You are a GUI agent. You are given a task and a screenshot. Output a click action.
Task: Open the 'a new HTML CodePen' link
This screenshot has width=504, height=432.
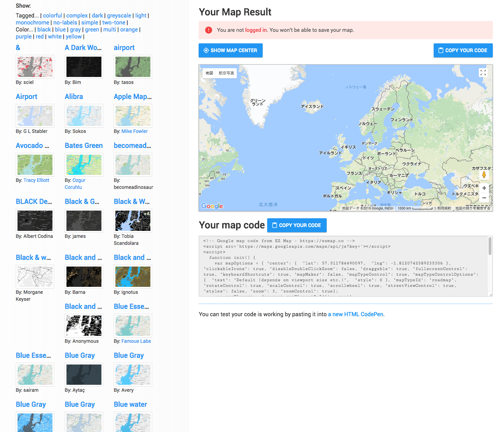(355, 314)
